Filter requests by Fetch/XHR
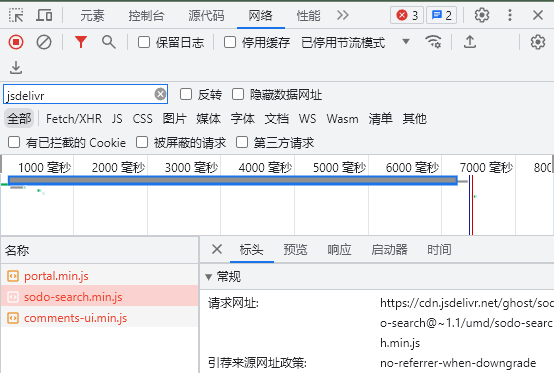The height and width of the screenshot is (373, 554). click(x=74, y=119)
